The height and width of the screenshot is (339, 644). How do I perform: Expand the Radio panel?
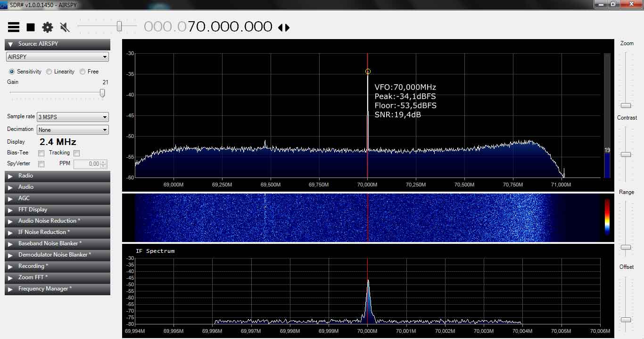pyautogui.click(x=58, y=176)
